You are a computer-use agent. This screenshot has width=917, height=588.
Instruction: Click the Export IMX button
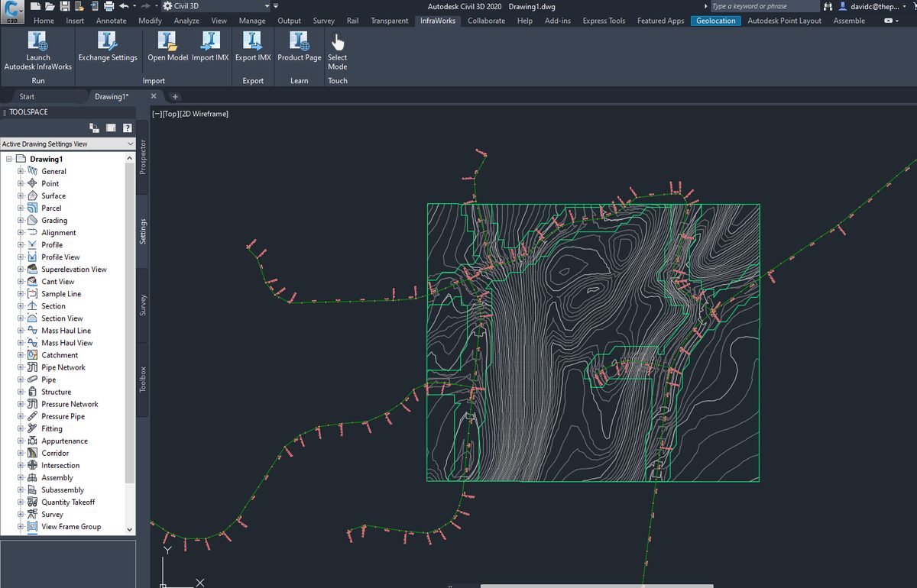tap(253, 47)
